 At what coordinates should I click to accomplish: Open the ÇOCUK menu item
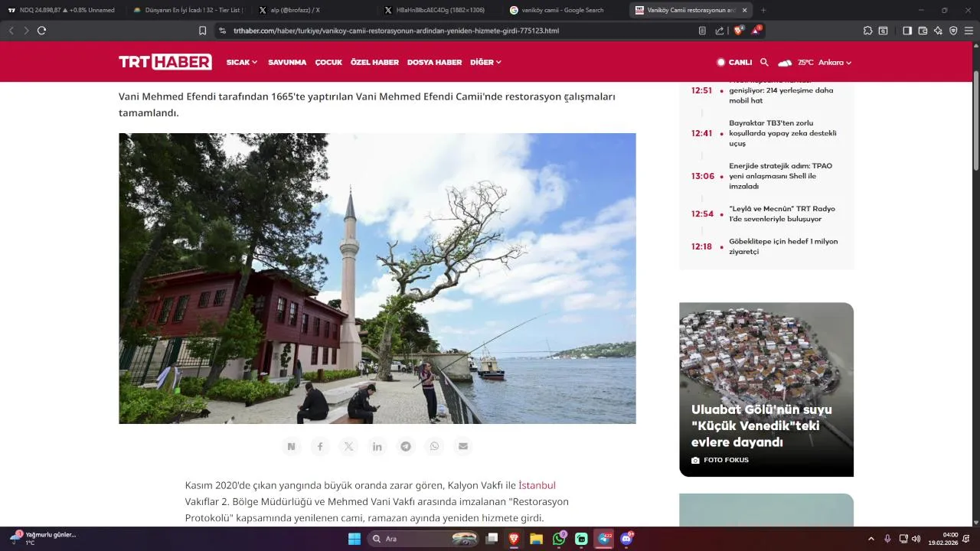pos(328,62)
